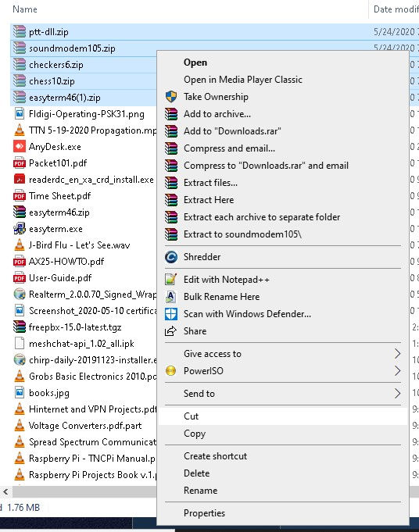Click the blank file icon of meshchat-api_1.02_all.ipk
This screenshot has width=419, height=532.
pos(20,344)
